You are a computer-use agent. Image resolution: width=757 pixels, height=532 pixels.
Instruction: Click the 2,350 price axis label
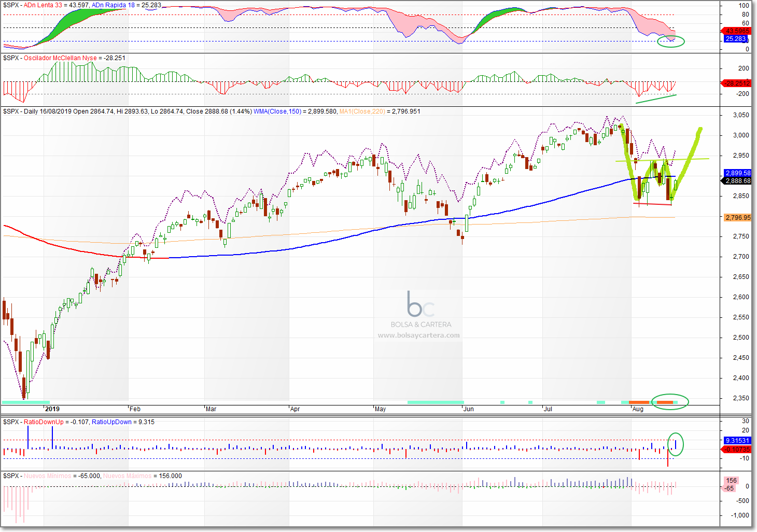pos(740,398)
